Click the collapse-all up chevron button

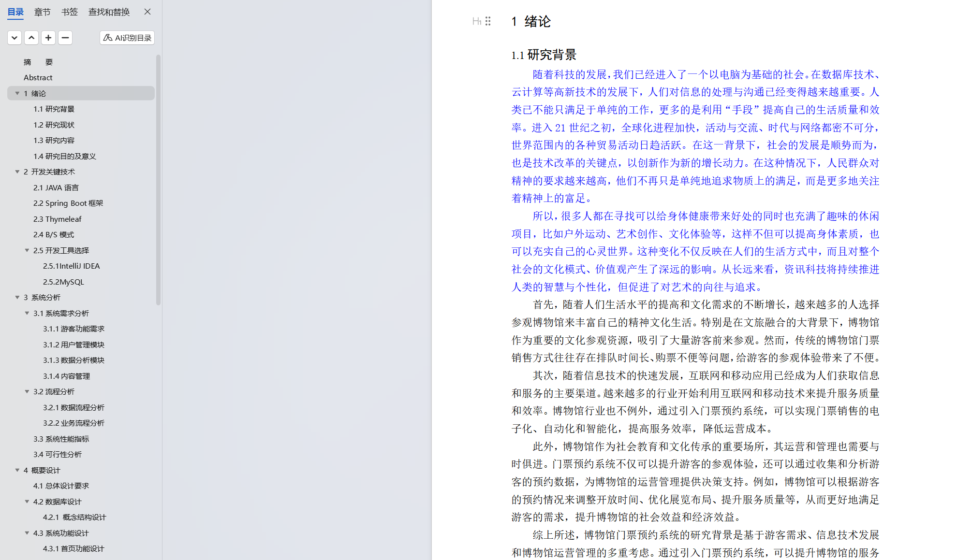(x=31, y=38)
